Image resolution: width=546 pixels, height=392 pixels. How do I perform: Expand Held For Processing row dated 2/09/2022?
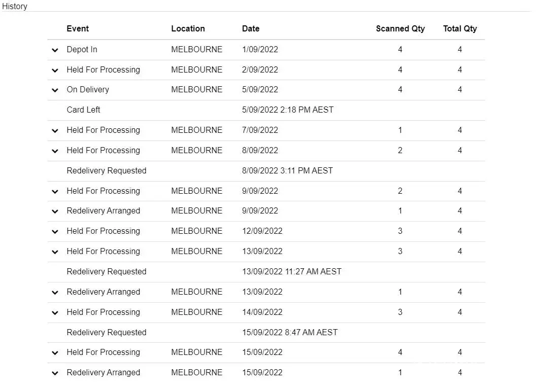tap(55, 70)
